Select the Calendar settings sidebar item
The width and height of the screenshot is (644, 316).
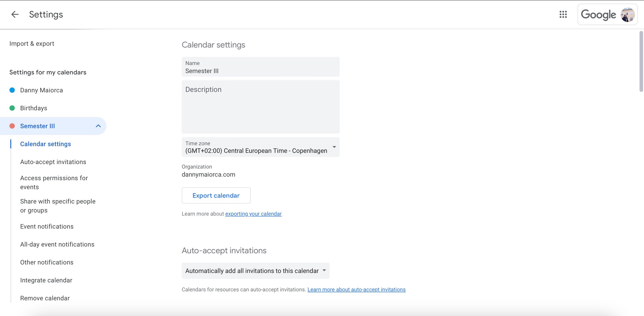coord(46,144)
